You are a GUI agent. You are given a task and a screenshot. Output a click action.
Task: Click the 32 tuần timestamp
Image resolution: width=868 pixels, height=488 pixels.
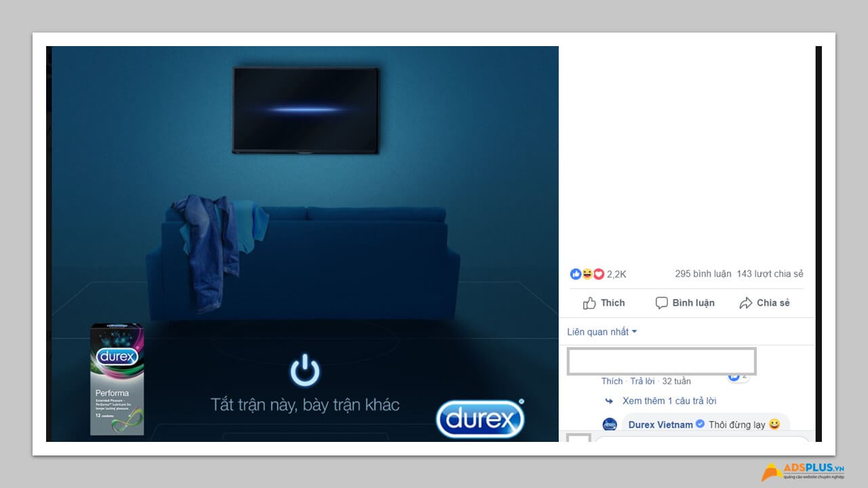tap(677, 381)
